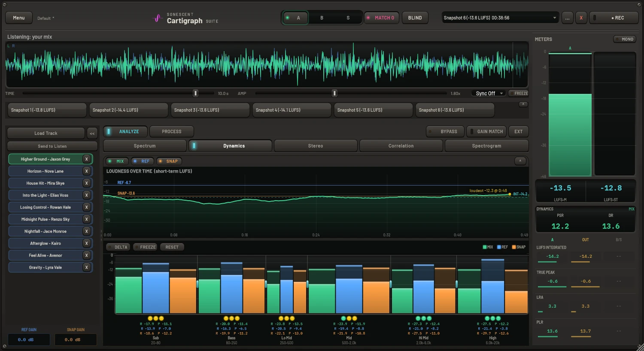Click the SNAP GAIN value field

click(76, 339)
